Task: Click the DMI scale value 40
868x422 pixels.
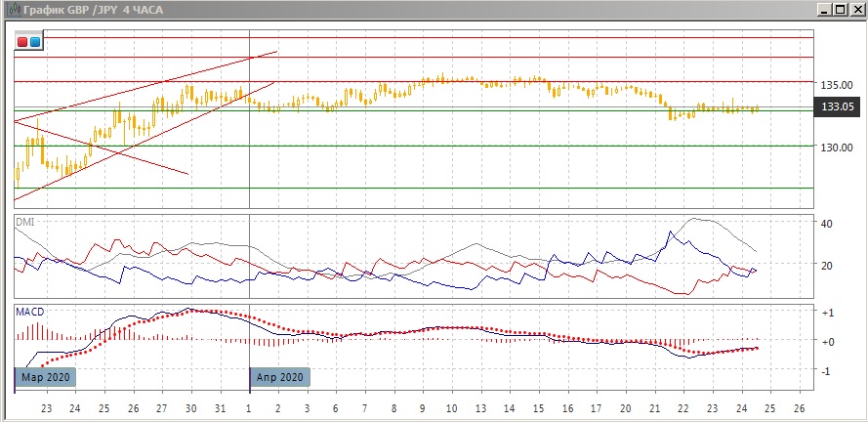Action: [825, 224]
